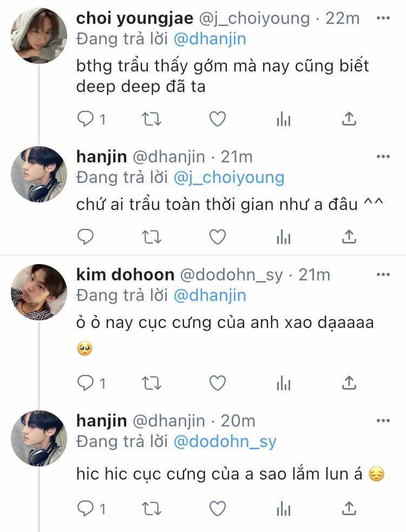Screen dimensions: 406x532
Task: Like kim dohoon's cục cưng tweet
Action: [x=217, y=383]
